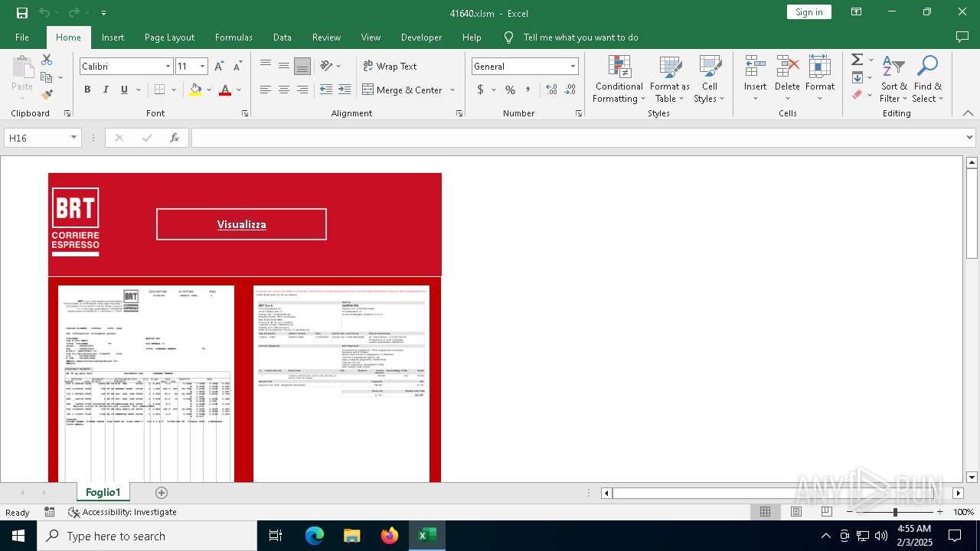
Task: Click Decrease Decimal icon
Action: [571, 90]
